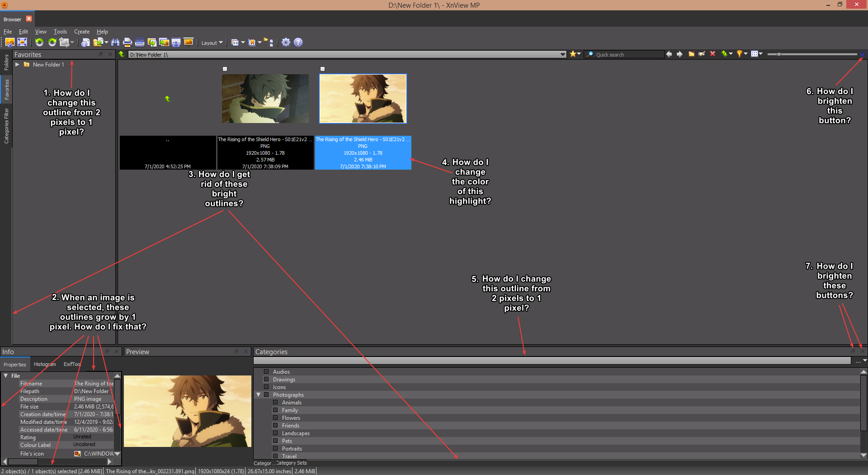Click the folder tree toolbar icon
The image size is (868, 475).
tap(269, 43)
